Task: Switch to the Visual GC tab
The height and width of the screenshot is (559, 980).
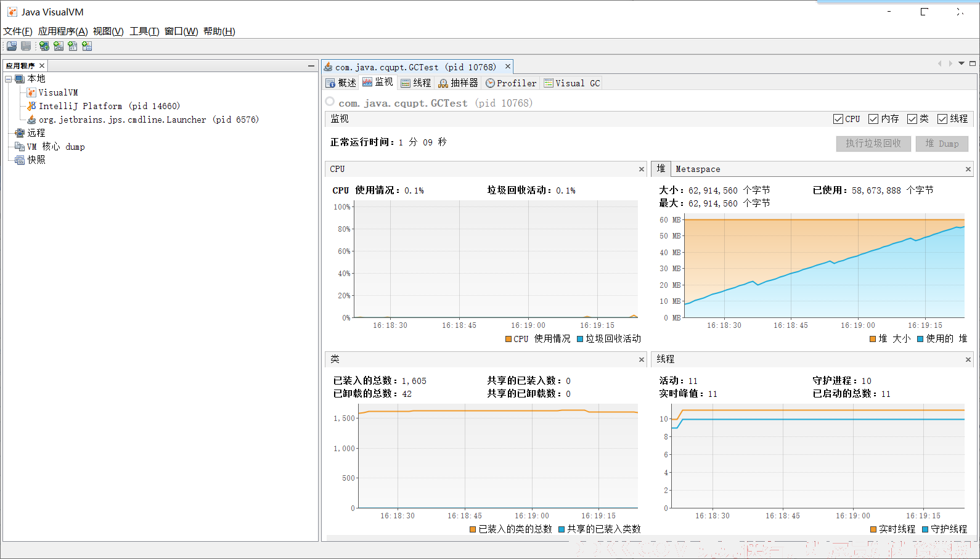Action: (571, 83)
